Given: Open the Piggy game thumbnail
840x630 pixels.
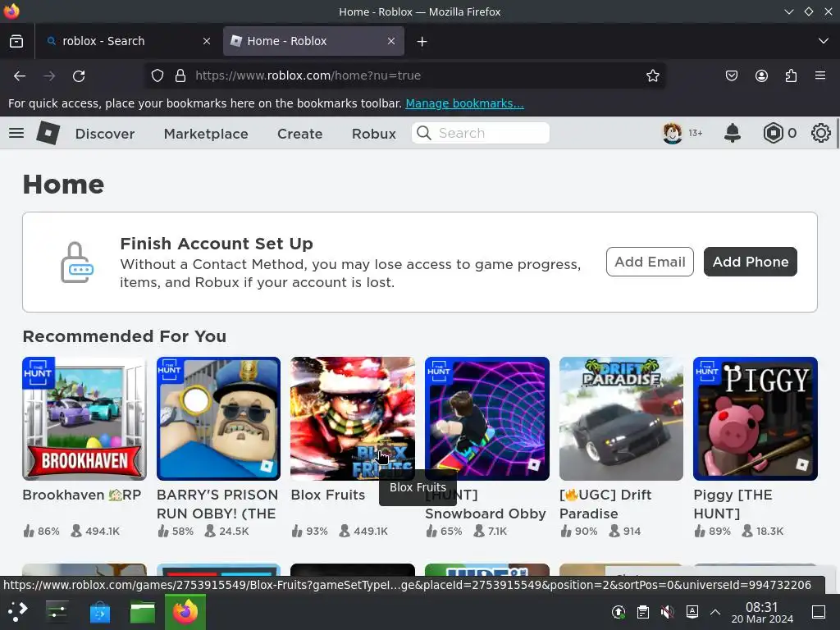Looking at the screenshot, I should [x=756, y=418].
